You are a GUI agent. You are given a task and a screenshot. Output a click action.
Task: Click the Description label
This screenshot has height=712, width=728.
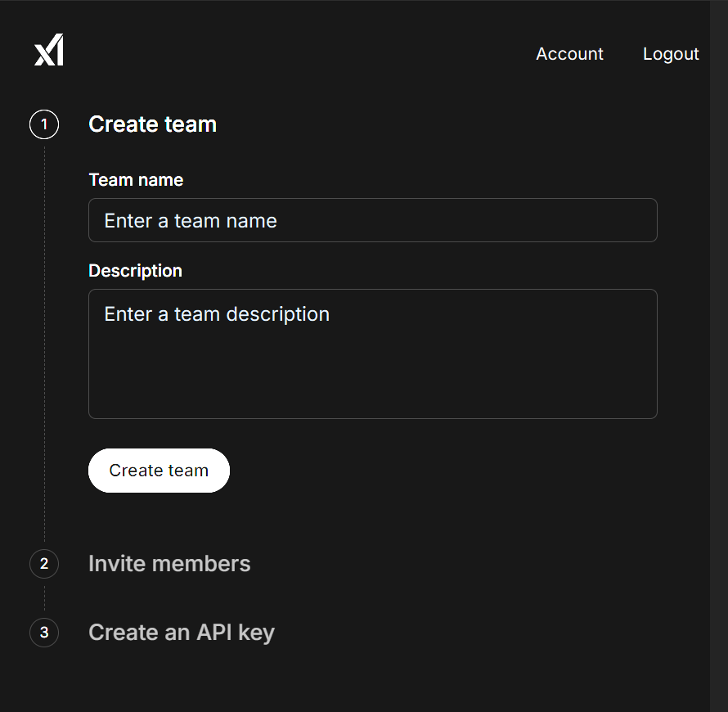[x=135, y=271]
